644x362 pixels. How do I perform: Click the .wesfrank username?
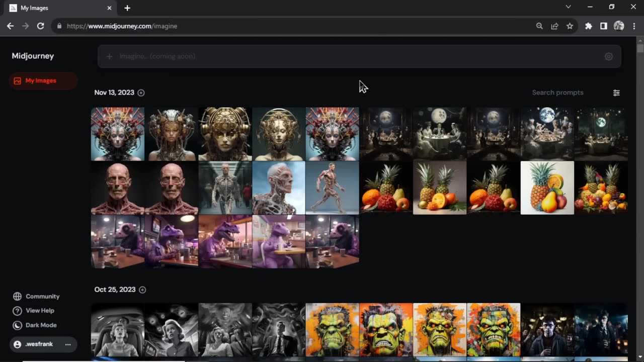coord(39,344)
